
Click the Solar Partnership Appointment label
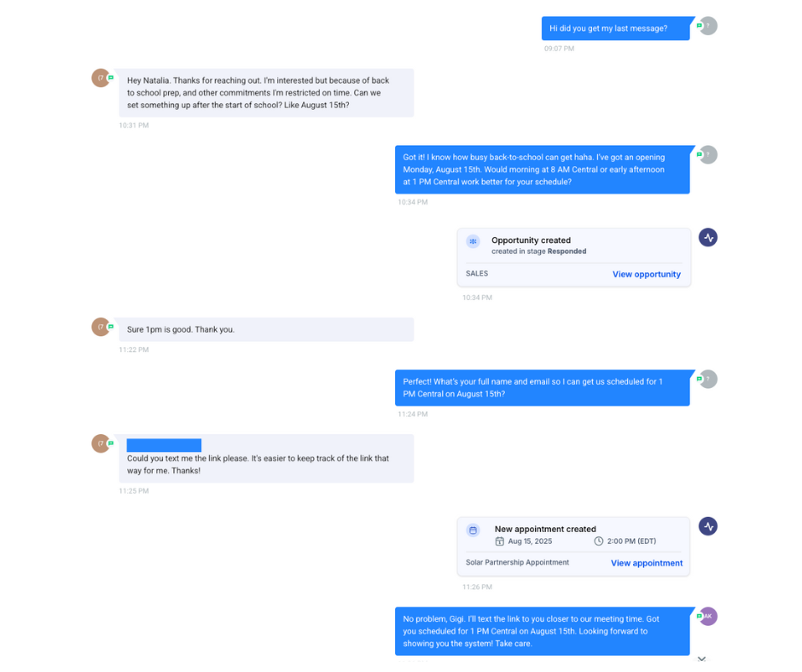tap(517, 563)
